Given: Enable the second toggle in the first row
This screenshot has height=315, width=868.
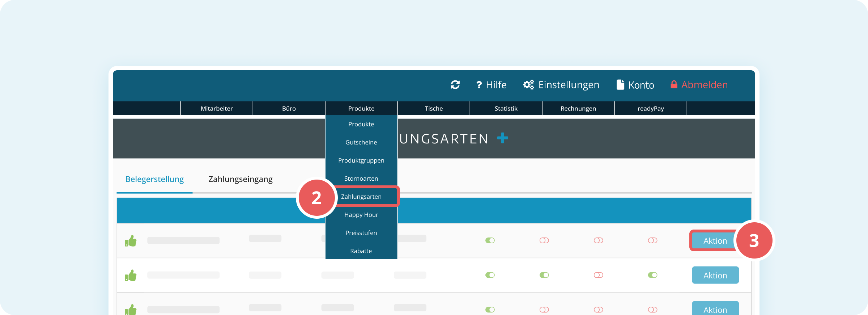Looking at the screenshot, I should coord(544,240).
